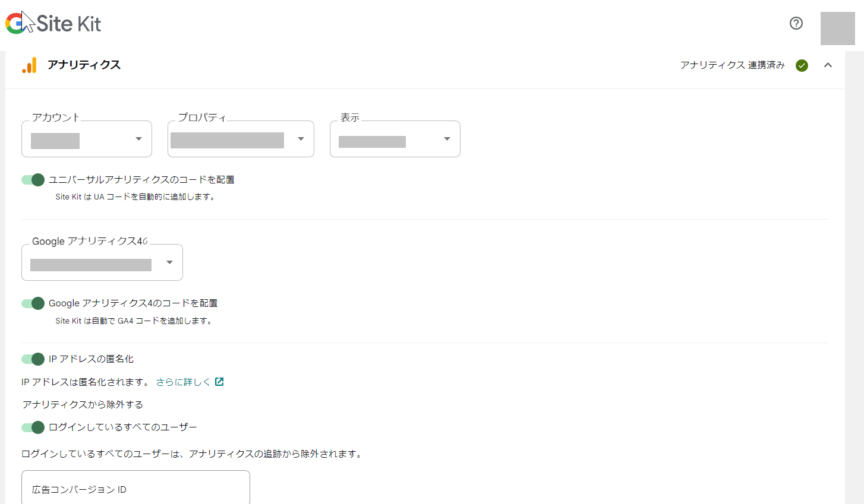Image resolution: width=864 pixels, height=504 pixels.
Task: Toggle ユニバーサルアナリティクスのコードを配置 switch
Action: pos(33,180)
